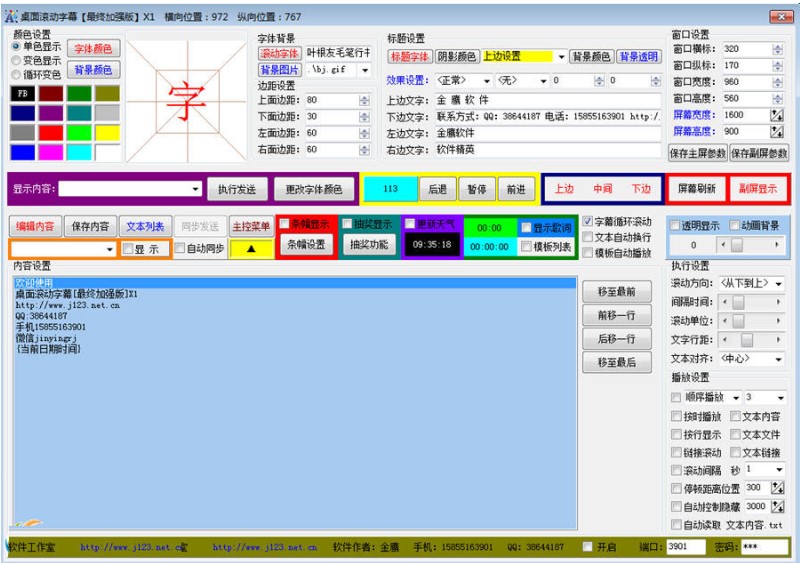Click the icon beside 停顿距离位置 300
The width and height of the screenshot is (800, 563).
[776, 489]
